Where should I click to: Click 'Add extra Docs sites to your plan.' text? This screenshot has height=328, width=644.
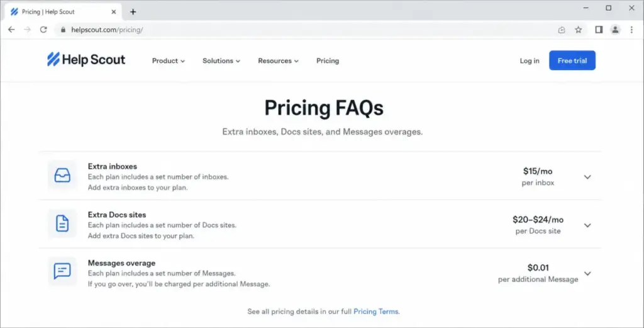[x=142, y=236]
